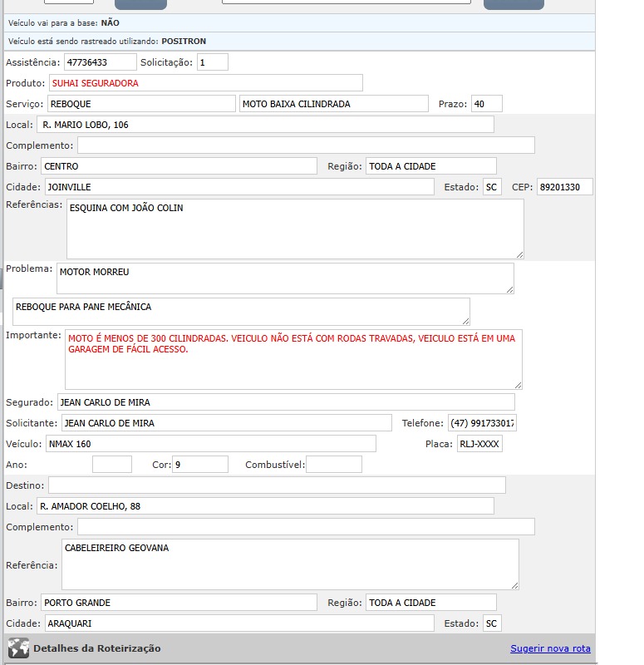This screenshot has width=644, height=665.
Task: Click the Veículo field showing NMAX 160
Action: coord(210,444)
